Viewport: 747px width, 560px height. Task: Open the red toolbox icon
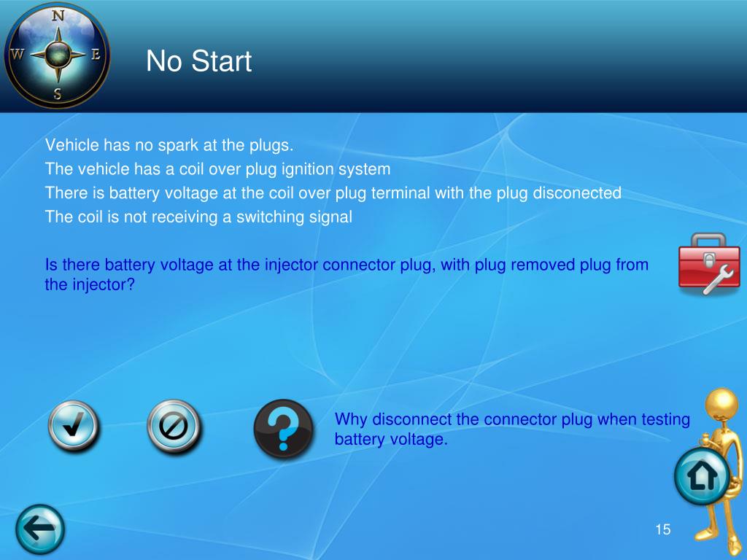pyautogui.click(x=709, y=264)
